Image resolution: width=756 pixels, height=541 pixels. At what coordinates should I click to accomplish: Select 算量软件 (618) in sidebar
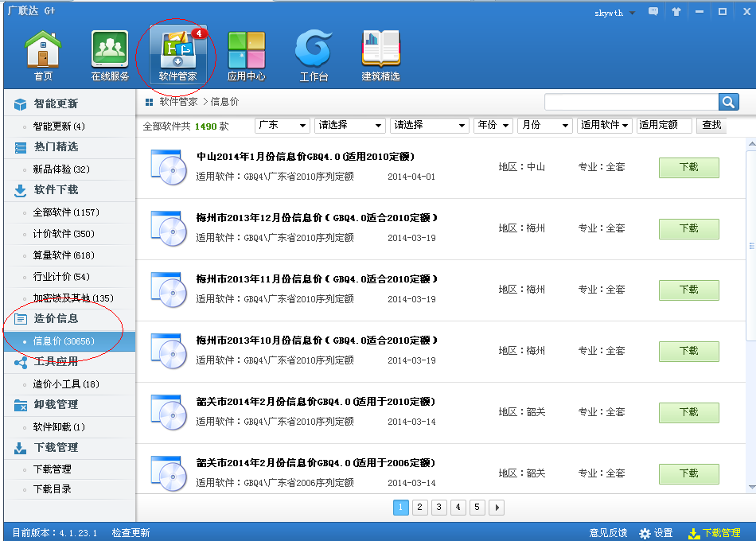tap(64, 255)
